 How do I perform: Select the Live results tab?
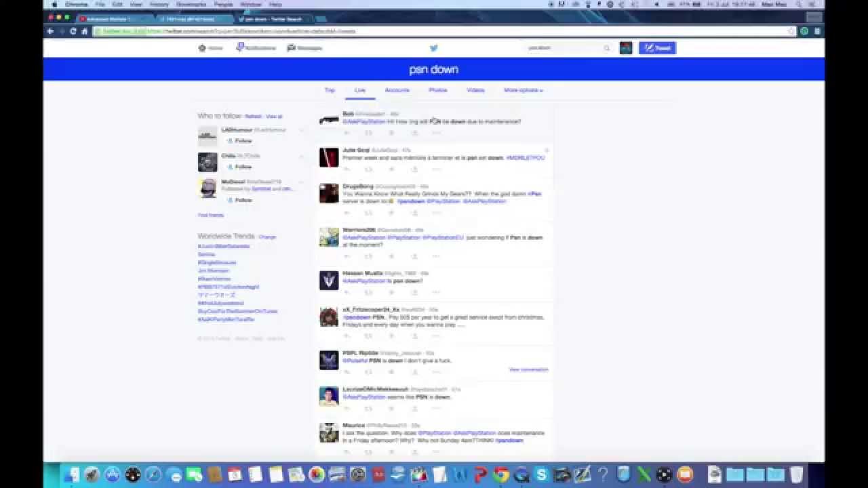(x=360, y=90)
